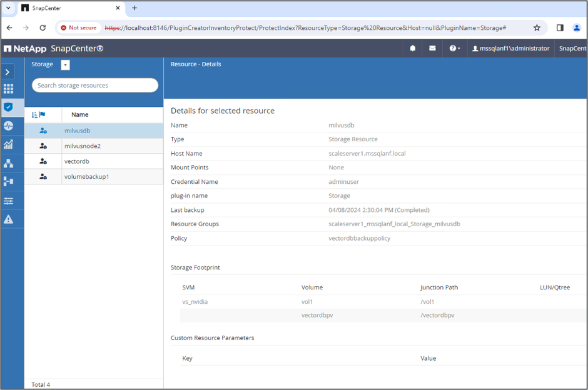This screenshot has height=390, width=588.
Task: Select the milvusnode2 storage resource
Action: coord(82,146)
